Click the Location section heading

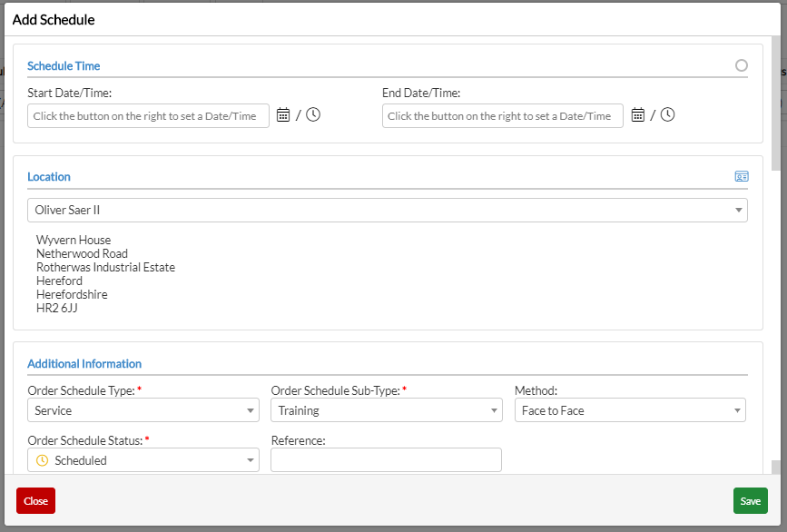tap(49, 177)
